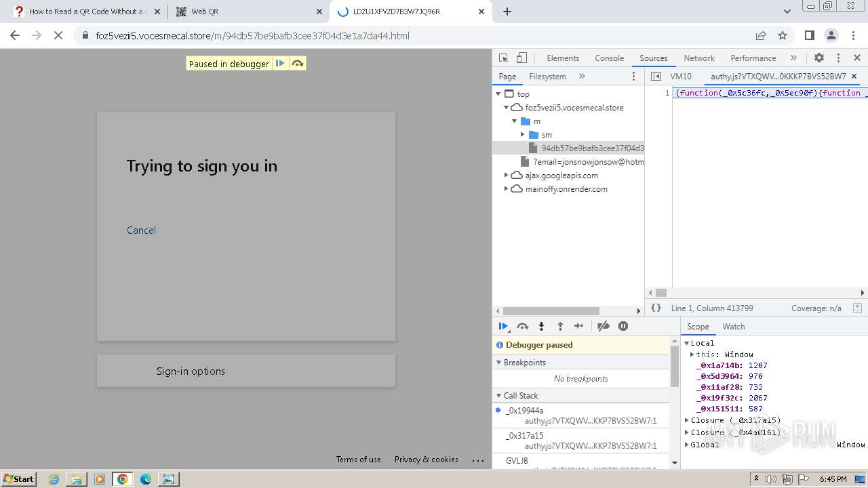868x488 pixels.
Task: Expand Closure (_0x4a0161) scope
Action: 686,432
